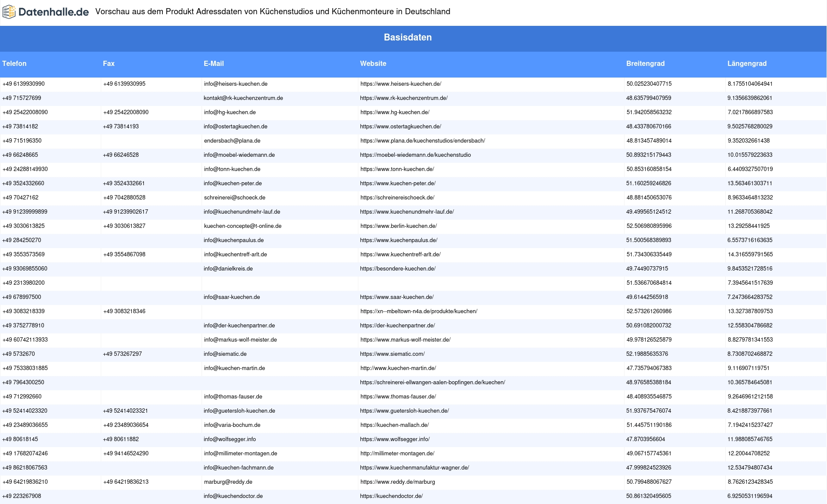Open https://www.berlin-kuechen.de/ link
Image resolution: width=827 pixels, height=504 pixels.
click(398, 226)
